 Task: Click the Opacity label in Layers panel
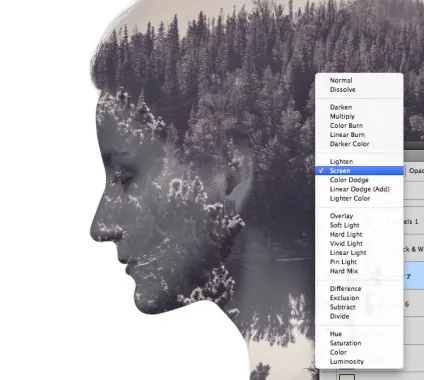coord(416,171)
